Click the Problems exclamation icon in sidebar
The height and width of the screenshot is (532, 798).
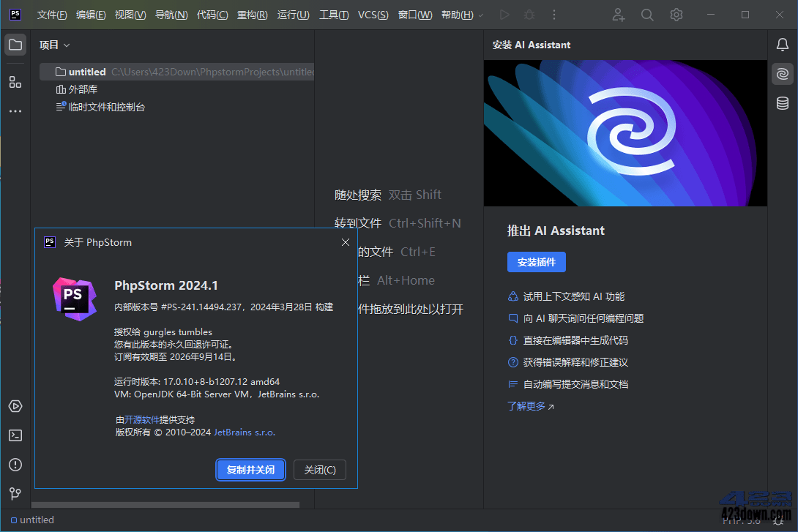click(x=15, y=464)
